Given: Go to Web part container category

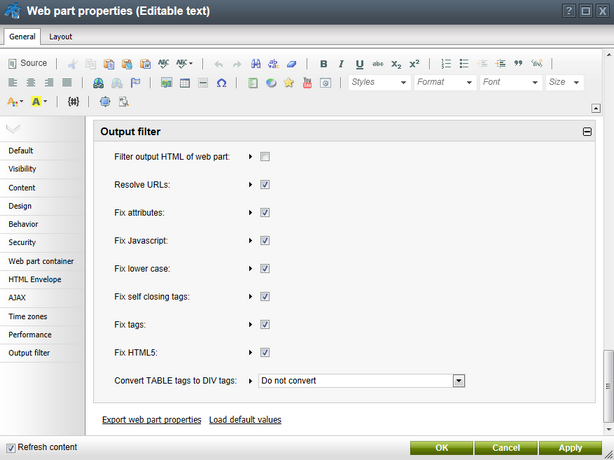Looking at the screenshot, I should pyautogui.click(x=41, y=261).
